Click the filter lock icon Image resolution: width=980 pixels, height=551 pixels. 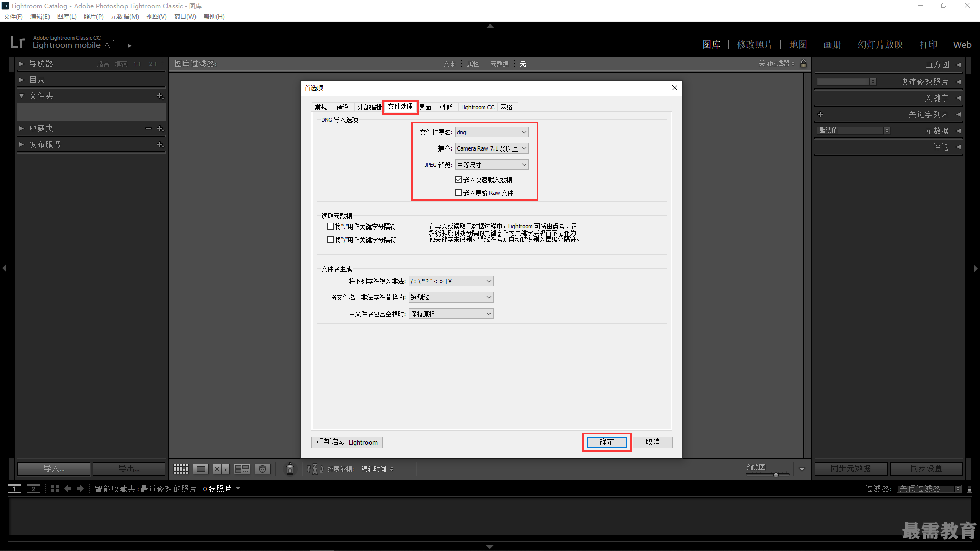804,64
